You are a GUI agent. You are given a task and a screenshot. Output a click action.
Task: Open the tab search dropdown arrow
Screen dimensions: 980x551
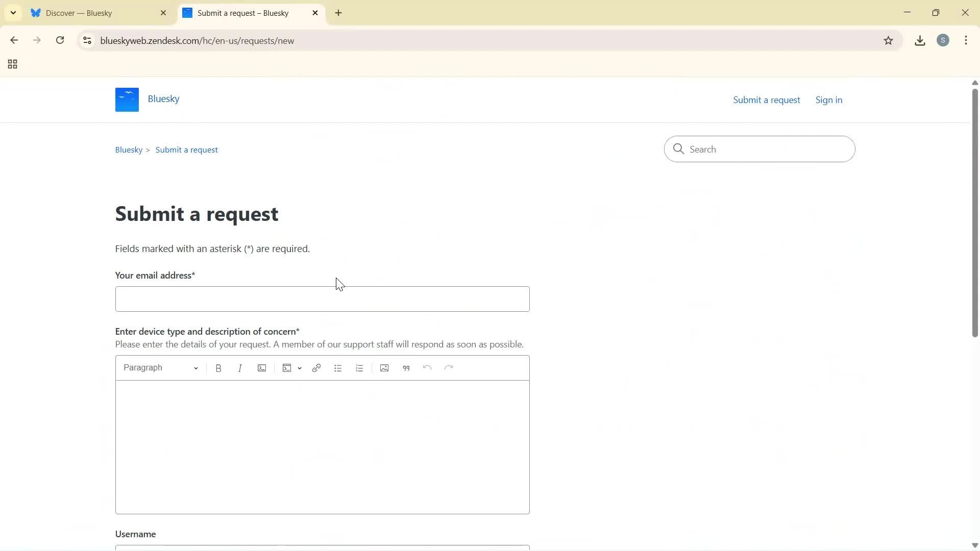[x=13, y=13]
